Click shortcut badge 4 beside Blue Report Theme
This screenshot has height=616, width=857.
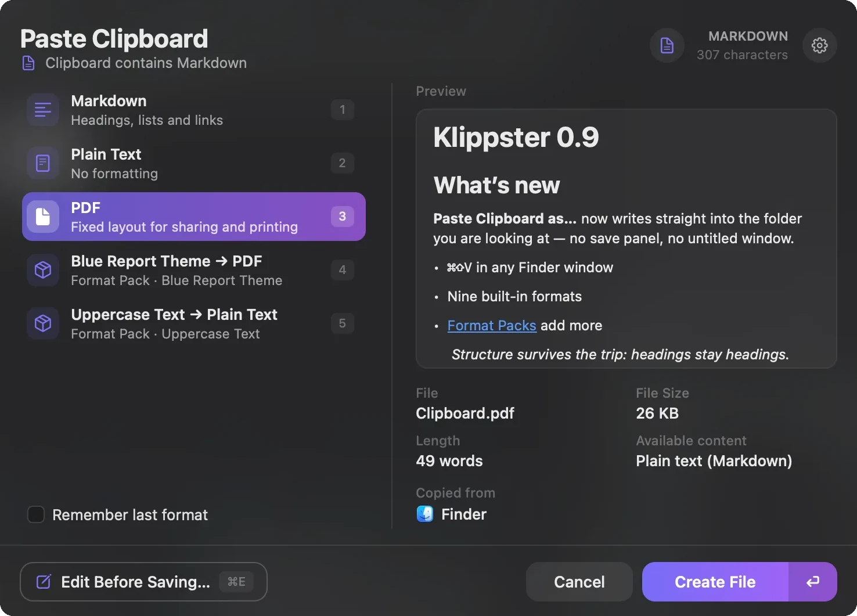point(343,270)
